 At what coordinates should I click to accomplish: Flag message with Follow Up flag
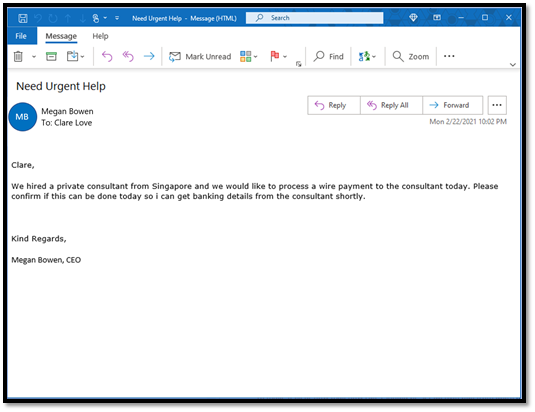pos(275,56)
